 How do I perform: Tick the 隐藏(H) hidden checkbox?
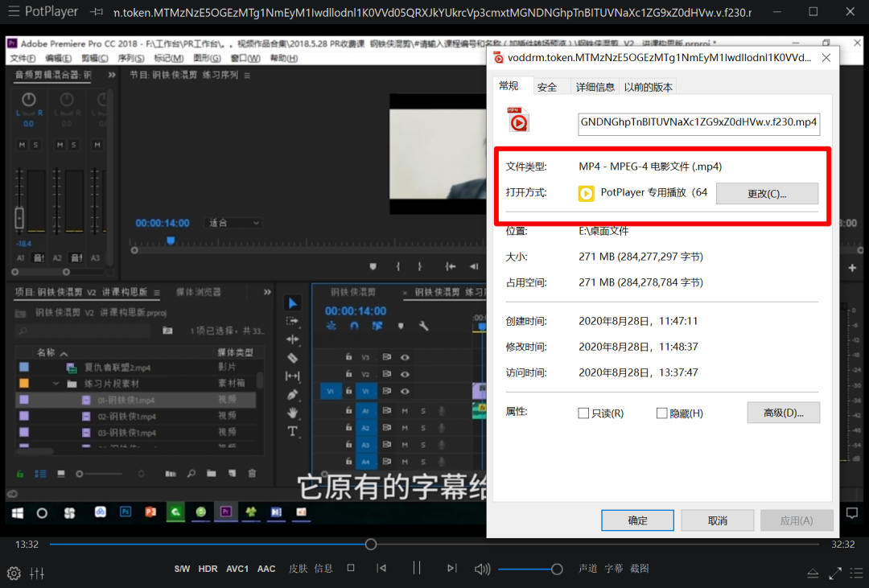click(661, 413)
